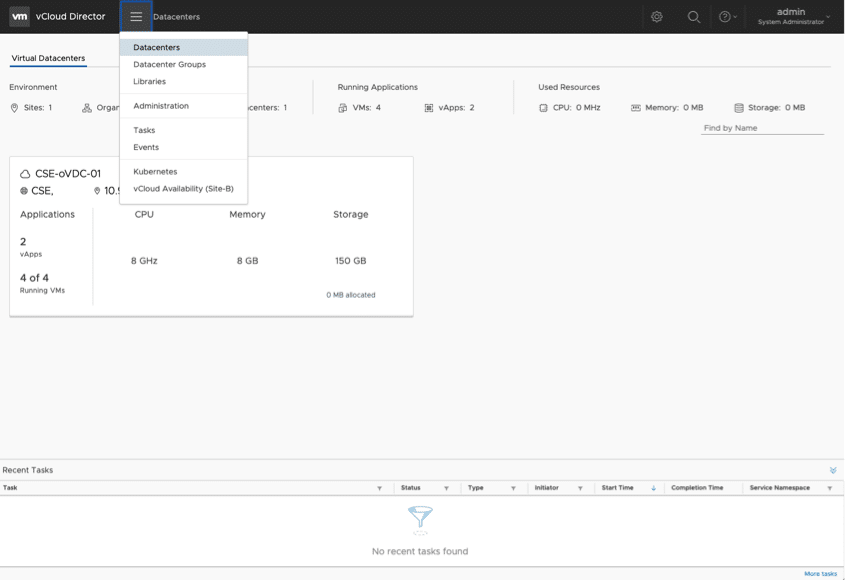Select Datacenter Groups from menu

coord(169,64)
